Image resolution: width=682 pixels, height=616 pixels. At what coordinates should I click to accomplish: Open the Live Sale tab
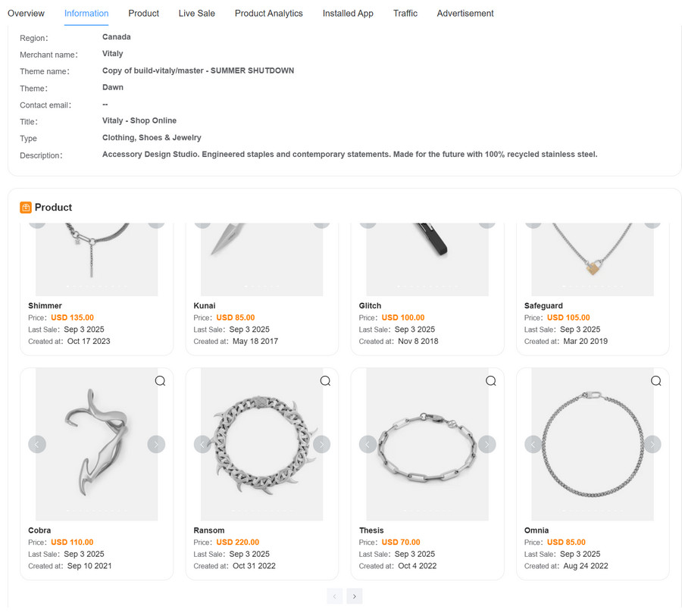point(196,14)
